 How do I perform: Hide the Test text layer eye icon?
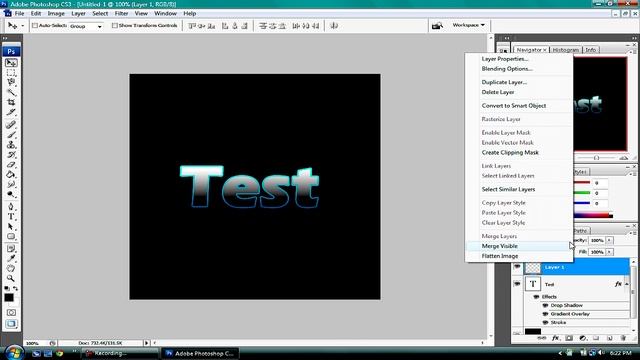point(517,284)
